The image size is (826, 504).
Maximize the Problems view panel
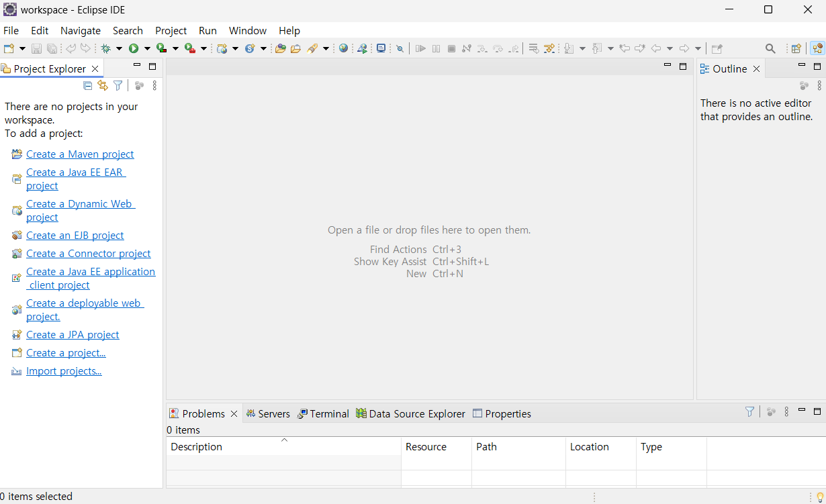coord(817,411)
